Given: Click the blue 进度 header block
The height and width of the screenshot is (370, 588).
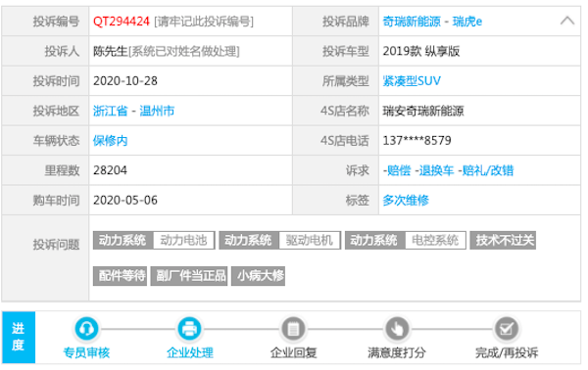Looking at the screenshot, I should [x=19, y=337].
